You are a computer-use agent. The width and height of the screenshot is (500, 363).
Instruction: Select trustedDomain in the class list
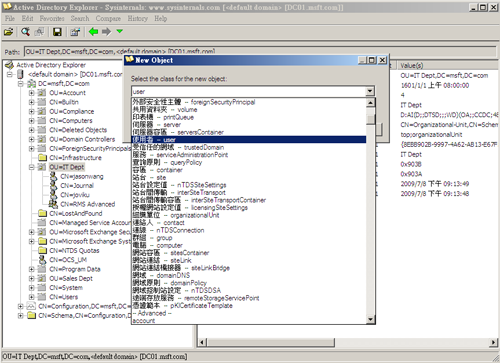(249, 147)
